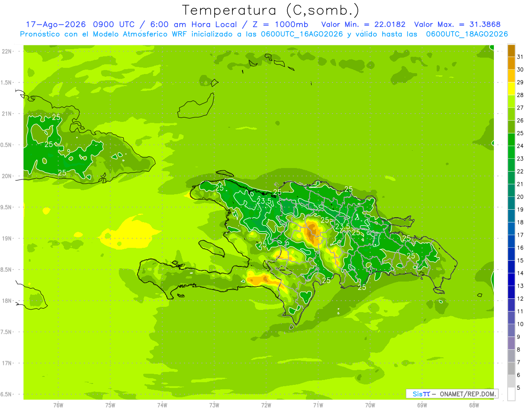532x411 pixels.
Task: Click the '18N' latitude axis label
Action: 7,301
